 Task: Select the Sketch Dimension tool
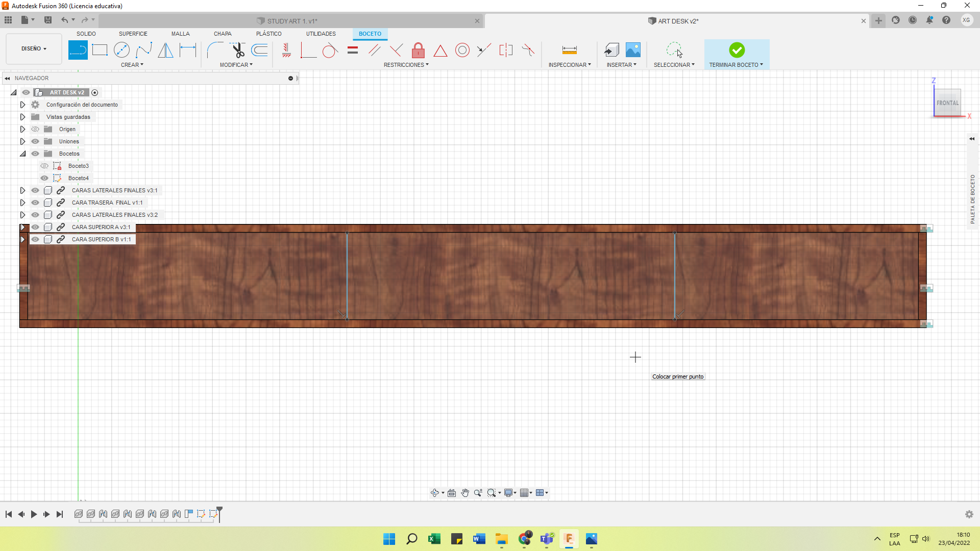coord(188,50)
